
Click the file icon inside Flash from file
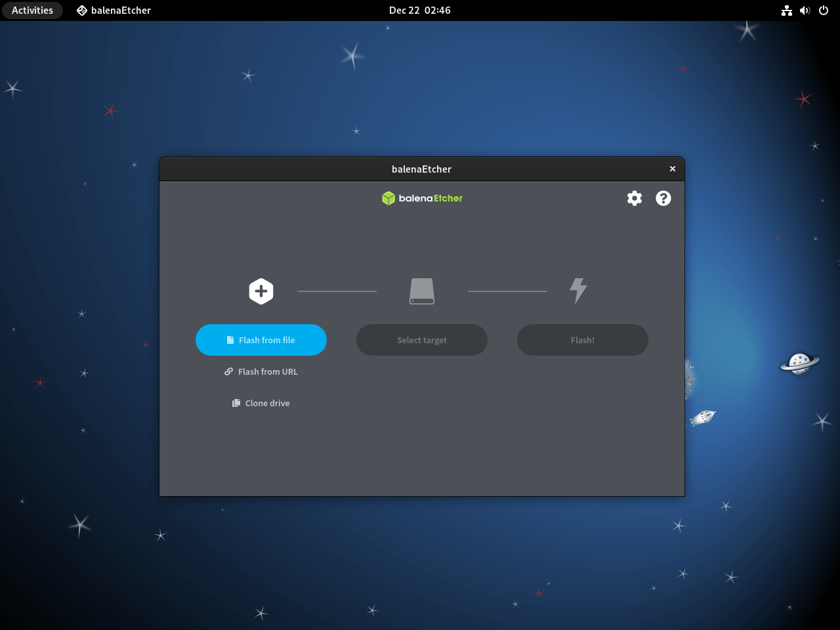(229, 340)
